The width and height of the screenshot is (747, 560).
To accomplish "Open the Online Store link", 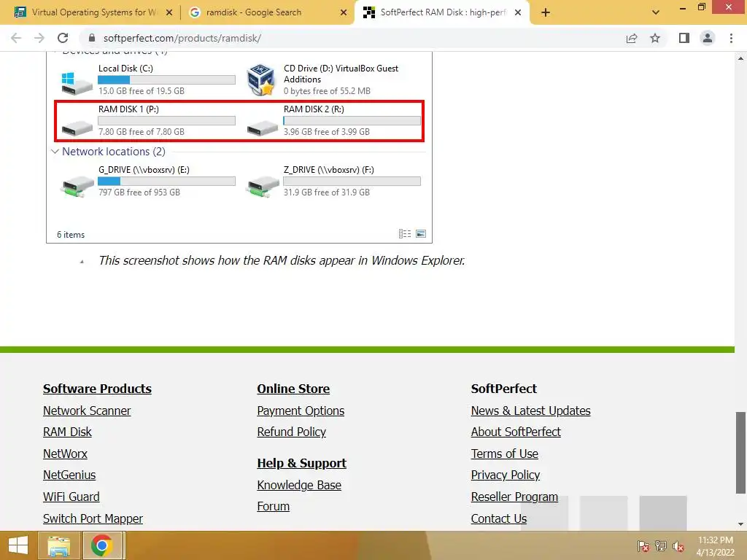I will pos(293,389).
